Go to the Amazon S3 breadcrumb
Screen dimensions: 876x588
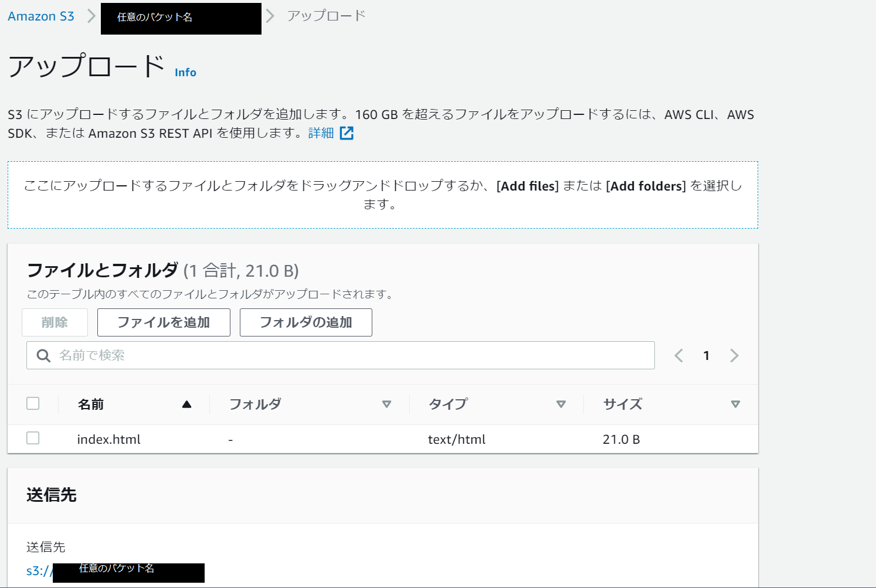click(x=41, y=16)
